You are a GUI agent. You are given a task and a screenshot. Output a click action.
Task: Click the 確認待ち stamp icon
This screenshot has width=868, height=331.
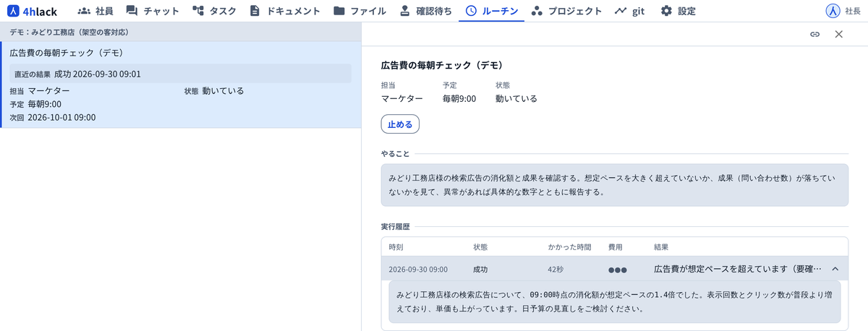point(404,11)
